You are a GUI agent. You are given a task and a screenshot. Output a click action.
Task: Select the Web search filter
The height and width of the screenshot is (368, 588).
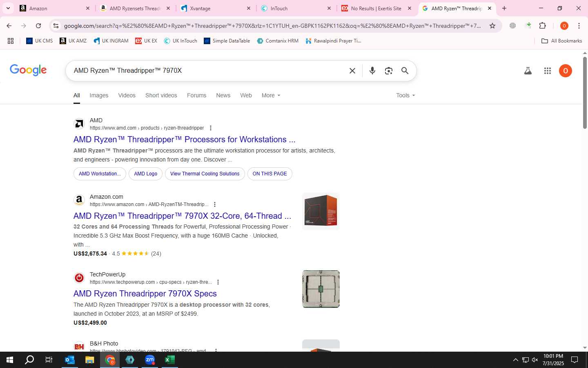[x=246, y=95]
